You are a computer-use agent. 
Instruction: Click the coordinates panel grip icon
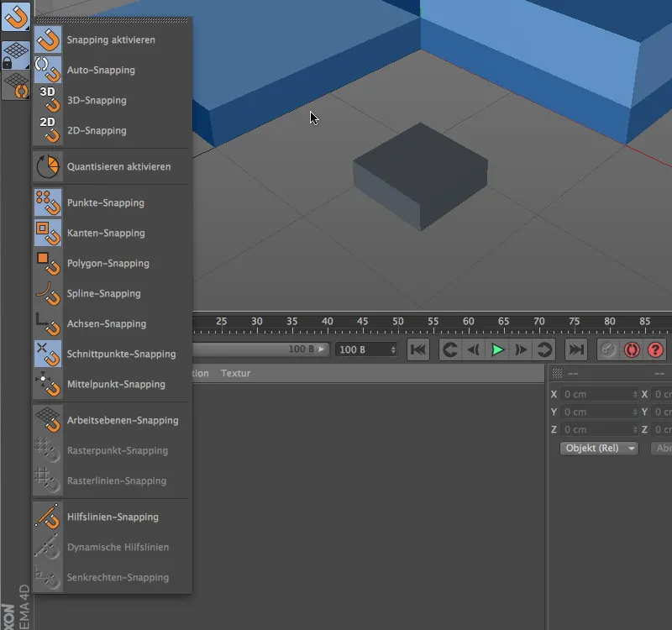(557, 374)
